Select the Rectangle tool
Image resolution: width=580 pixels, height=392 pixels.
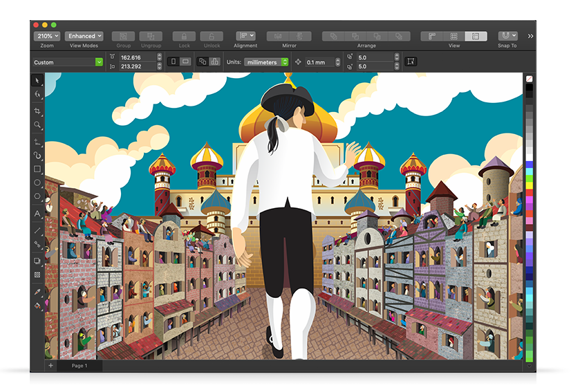click(x=37, y=169)
